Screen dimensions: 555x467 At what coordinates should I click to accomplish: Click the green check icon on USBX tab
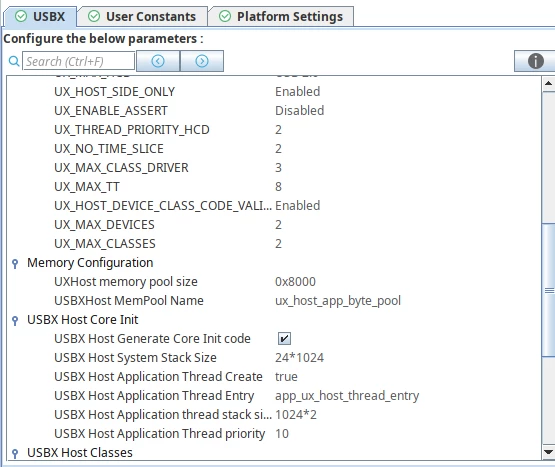pyautogui.click(x=21, y=16)
